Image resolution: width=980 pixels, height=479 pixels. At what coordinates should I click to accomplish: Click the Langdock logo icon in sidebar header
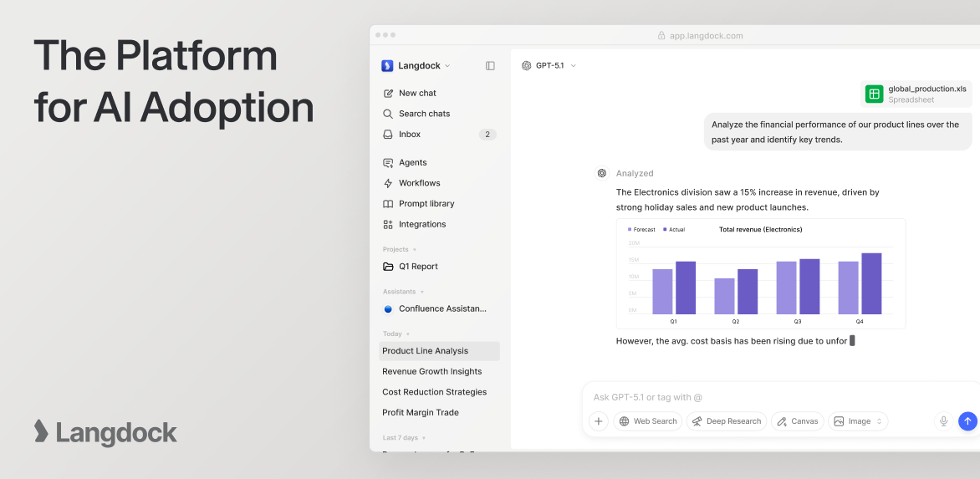[x=387, y=65]
